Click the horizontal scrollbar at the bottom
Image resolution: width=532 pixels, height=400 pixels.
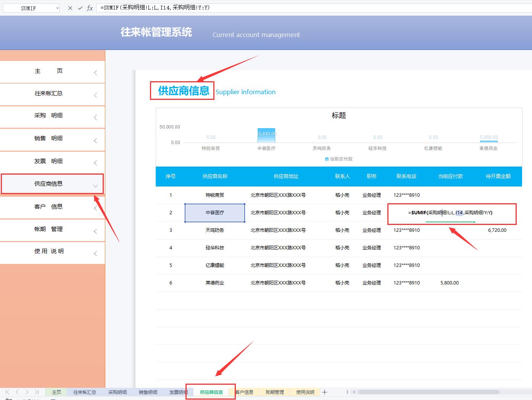click(x=428, y=392)
